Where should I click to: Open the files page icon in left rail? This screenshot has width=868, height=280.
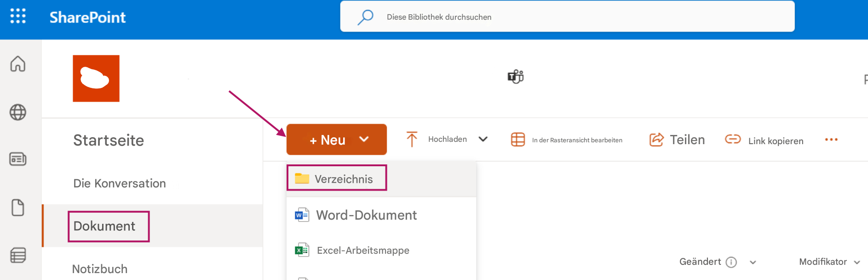[18, 208]
